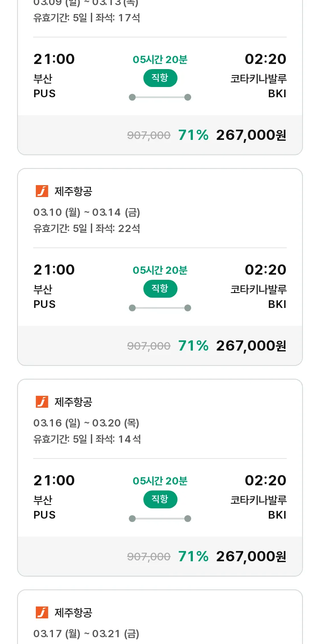The image size is (320, 644).
Task: Tap 직항 badge on 03.10 flight
Action: click(x=160, y=289)
